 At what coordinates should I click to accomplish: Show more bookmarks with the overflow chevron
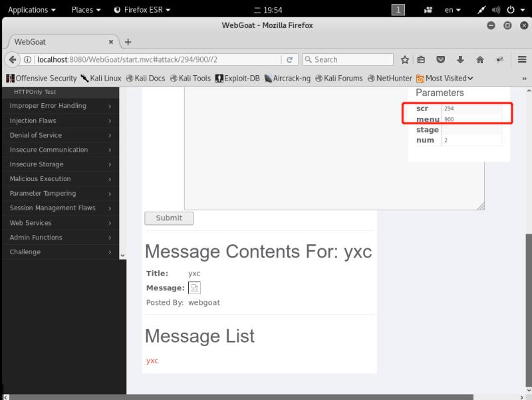pos(524,79)
